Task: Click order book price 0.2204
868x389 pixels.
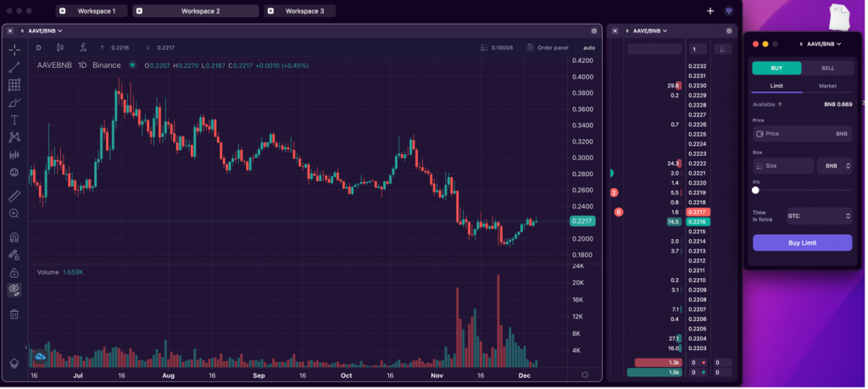Action: point(698,339)
